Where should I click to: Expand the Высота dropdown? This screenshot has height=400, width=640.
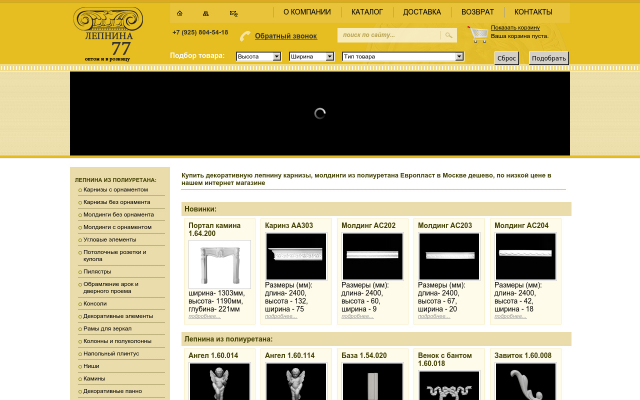(x=258, y=57)
